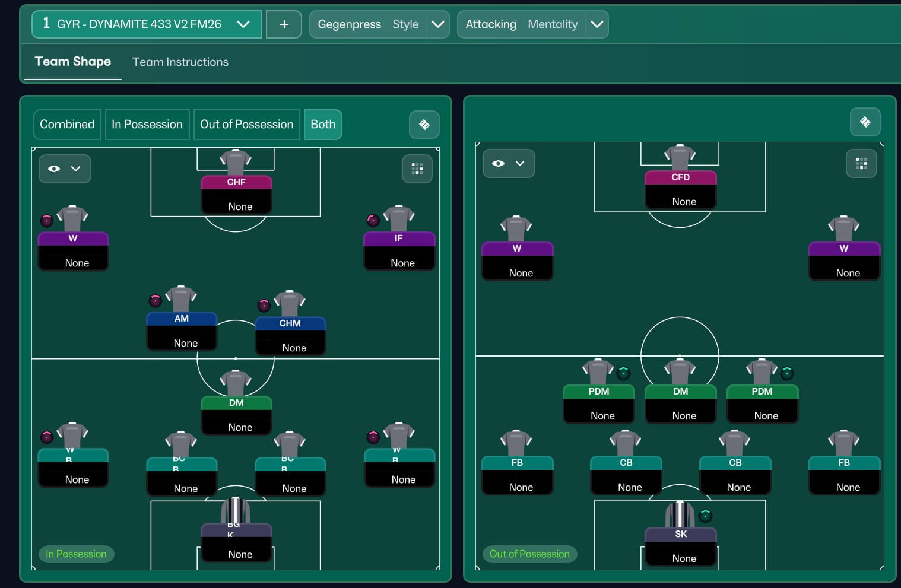The image size is (901, 588).
Task: Select the Both view toggle
Action: tap(323, 125)
